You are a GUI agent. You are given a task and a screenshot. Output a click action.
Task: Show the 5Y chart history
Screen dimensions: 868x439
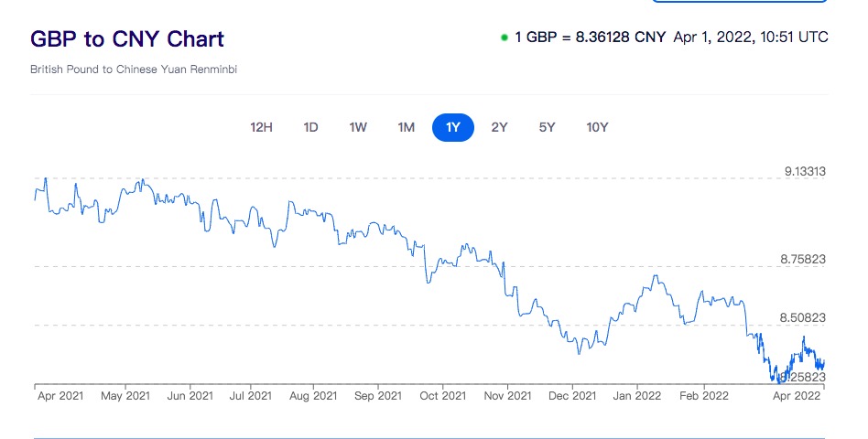(x=547, y=127)
